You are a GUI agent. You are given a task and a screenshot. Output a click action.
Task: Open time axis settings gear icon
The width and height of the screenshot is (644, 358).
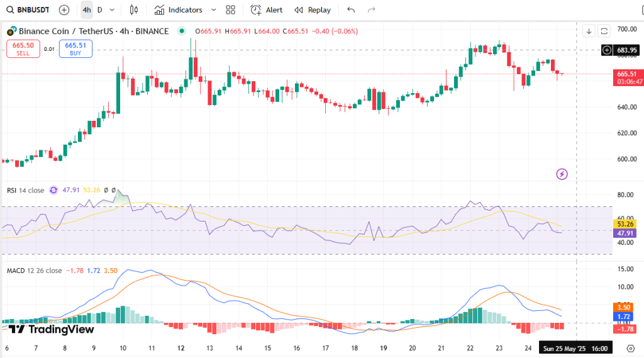click(x=631, y=349)
